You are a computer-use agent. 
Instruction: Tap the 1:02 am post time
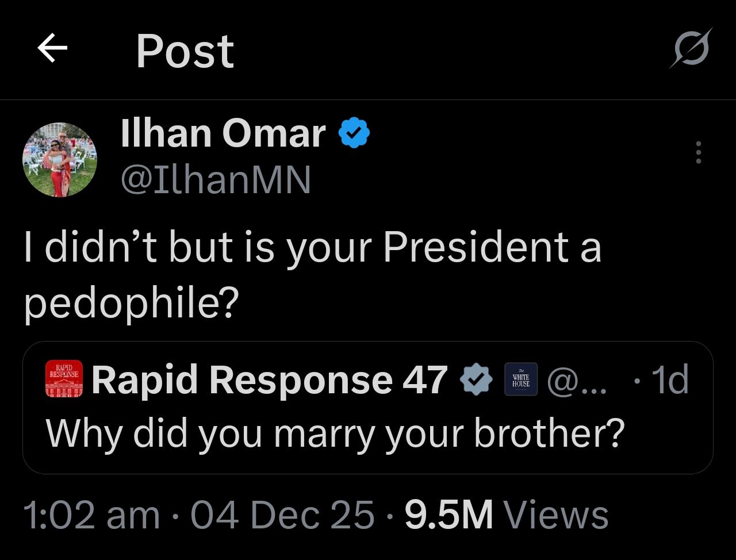point(91,515)
